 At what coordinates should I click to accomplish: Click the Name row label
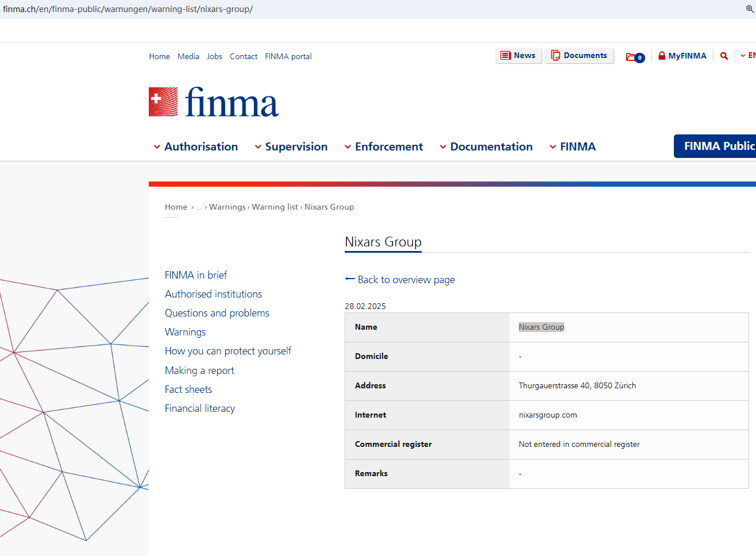coord(366,327)
